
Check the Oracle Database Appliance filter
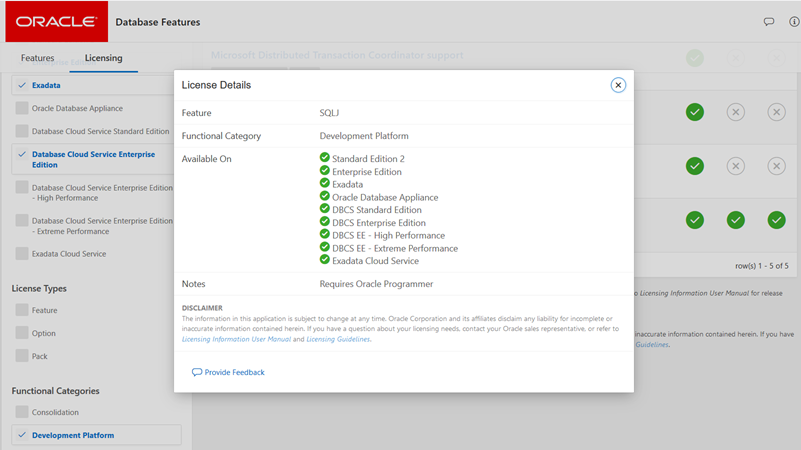coord(22,108)
